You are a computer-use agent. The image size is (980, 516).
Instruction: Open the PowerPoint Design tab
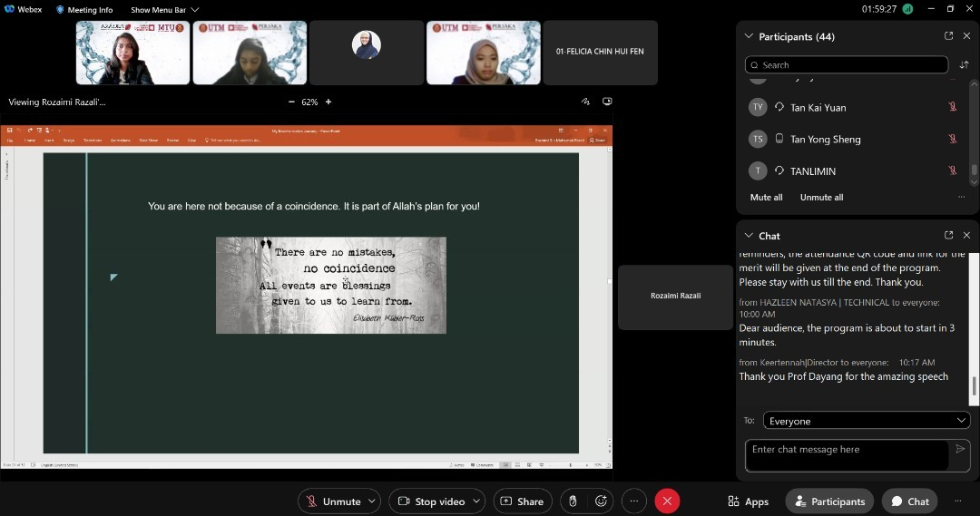point(69,141)
